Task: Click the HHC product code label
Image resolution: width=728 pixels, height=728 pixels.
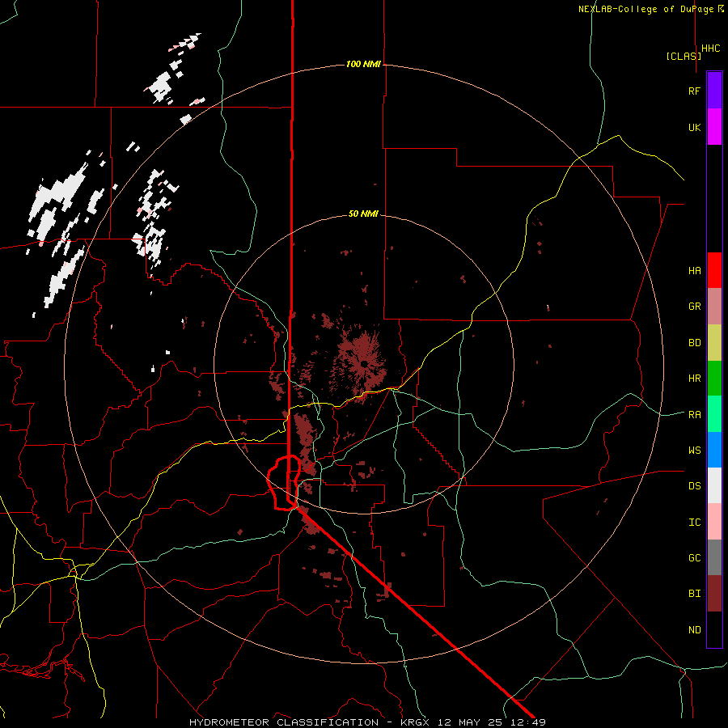Action: 711,49
